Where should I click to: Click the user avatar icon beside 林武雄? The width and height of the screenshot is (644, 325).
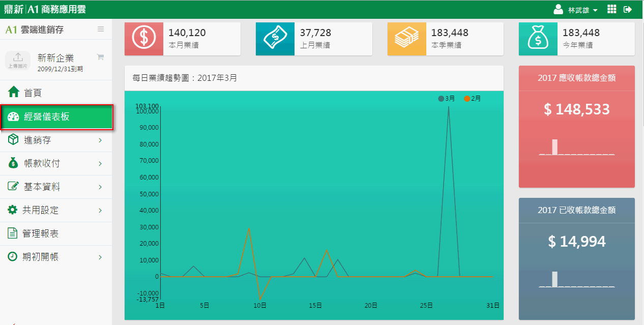pyautogui.click(x=558, y=9)
